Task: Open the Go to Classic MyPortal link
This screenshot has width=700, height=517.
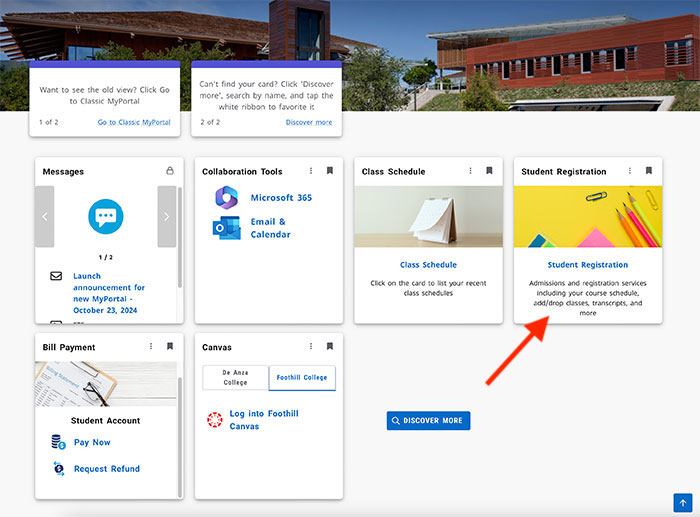Action: coord(134,122)
